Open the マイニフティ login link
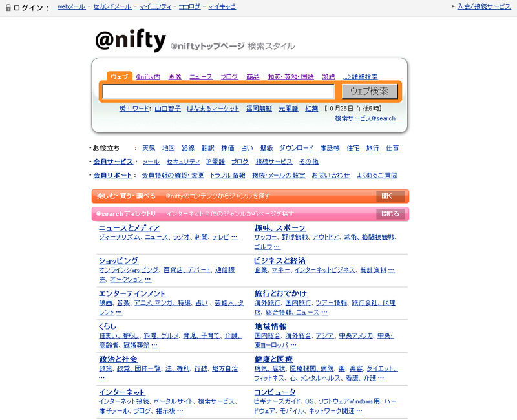The height and width of the screenshot is (420, 517). pos(155,6)
